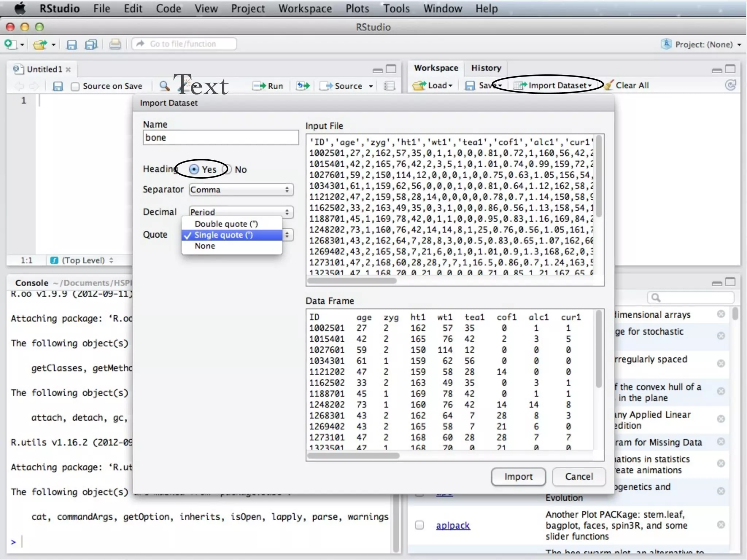This screenshot has width=747, height=560.
Task: Click the Run button
Action: [268, 86]
